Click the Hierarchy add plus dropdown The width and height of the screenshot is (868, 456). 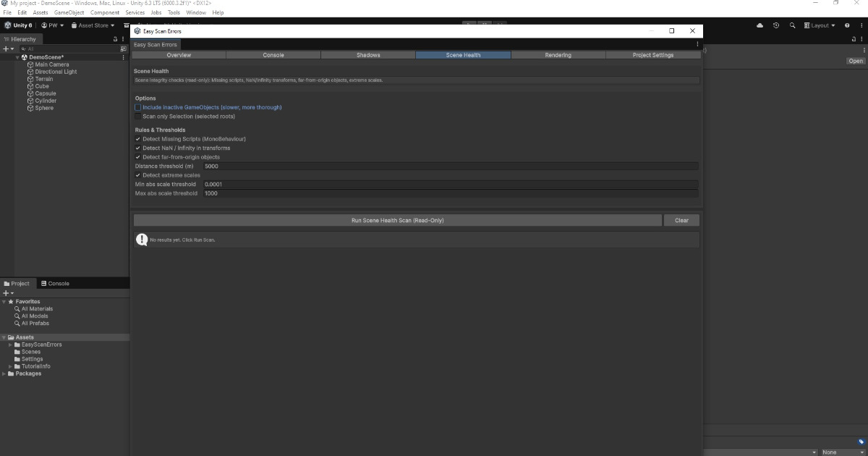click(8, 48)
